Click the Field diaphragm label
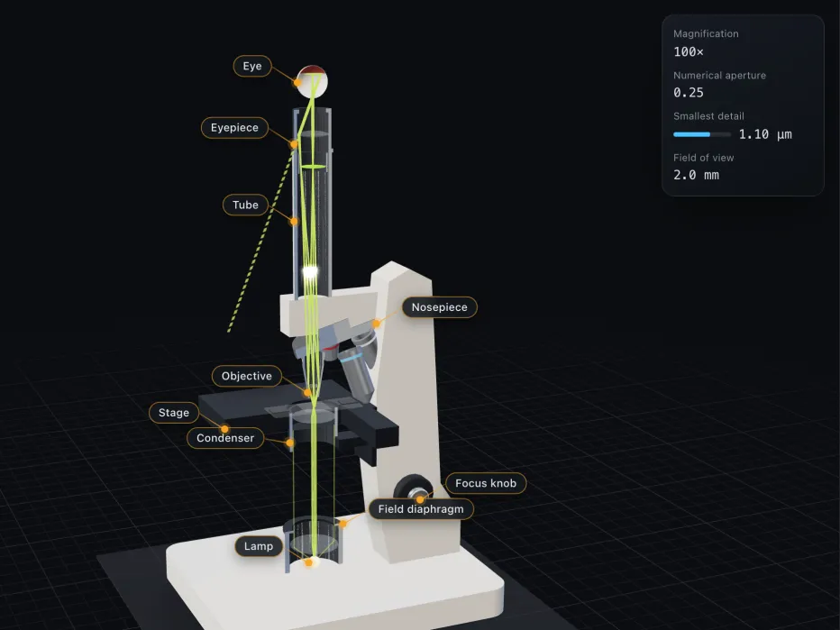Image resolution: width=840 pixels, height=630 pixels. pyautogui.click(x=421, y=509)
